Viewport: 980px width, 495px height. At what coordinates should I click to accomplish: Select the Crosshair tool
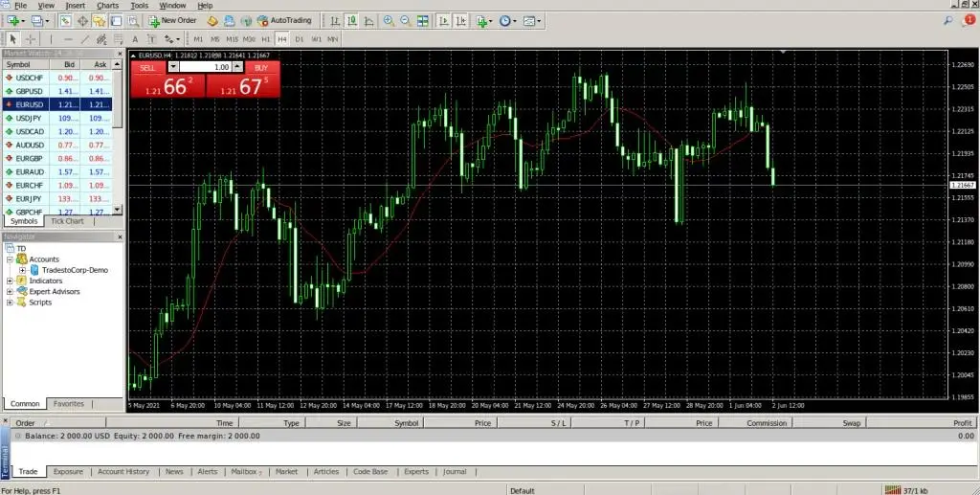click(x=30, y=38)
